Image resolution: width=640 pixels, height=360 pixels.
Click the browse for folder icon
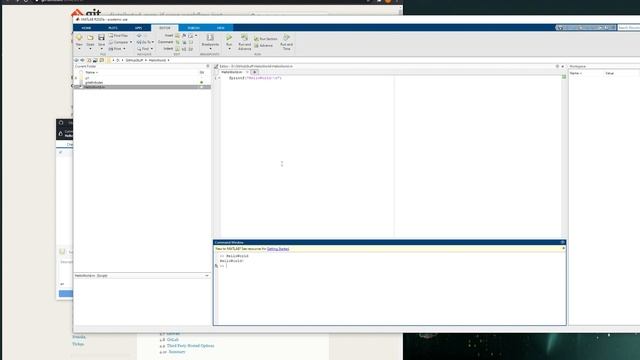pyautogui.click(x=96, y=60)
